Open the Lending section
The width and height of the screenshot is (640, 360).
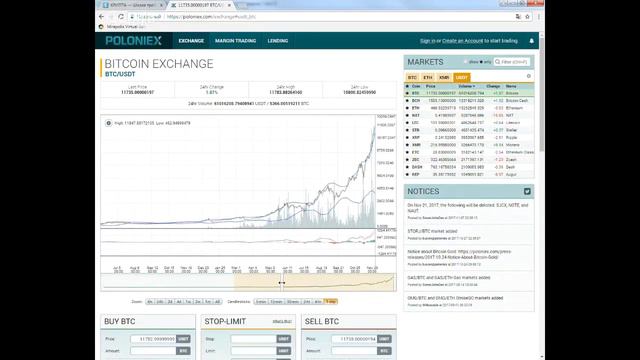tap(278, 41)
